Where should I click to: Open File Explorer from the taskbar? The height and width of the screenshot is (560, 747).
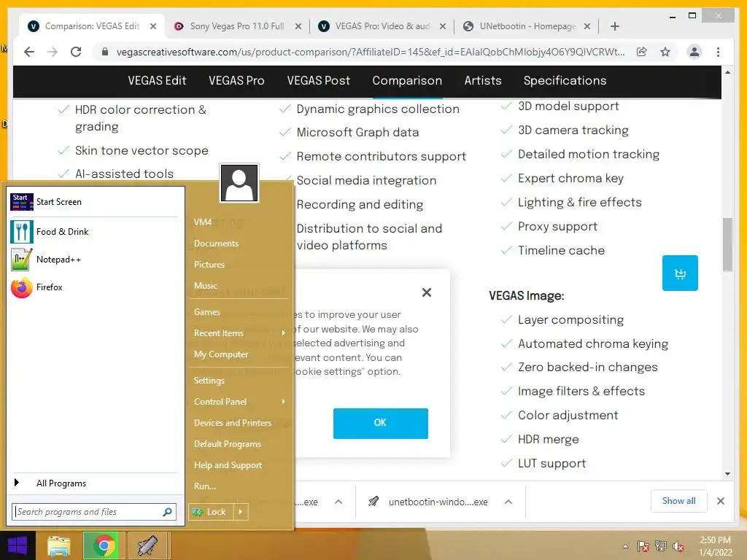click(x=59, y=545)
